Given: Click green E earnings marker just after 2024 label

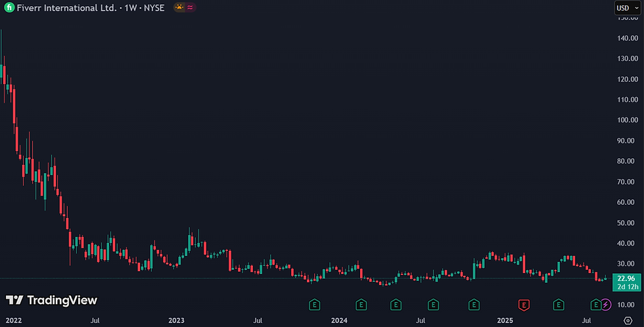Looking at the screenshot, I should pos(361,305).
